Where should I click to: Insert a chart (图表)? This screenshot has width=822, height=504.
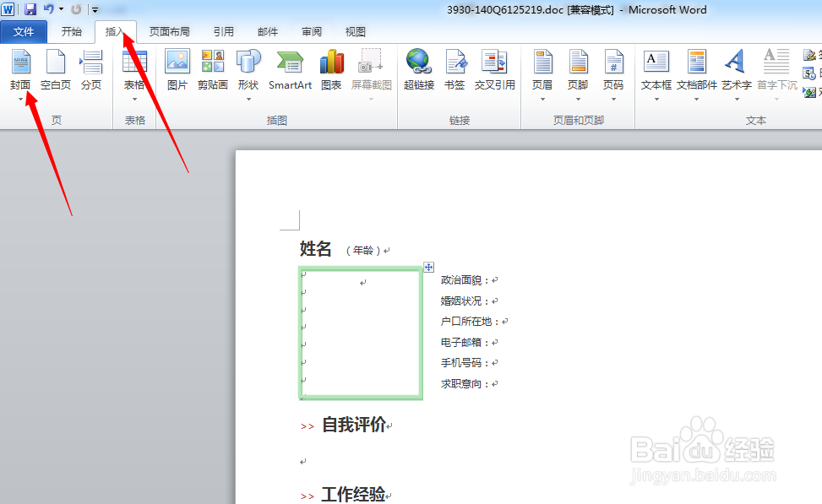tap(331, 70)
